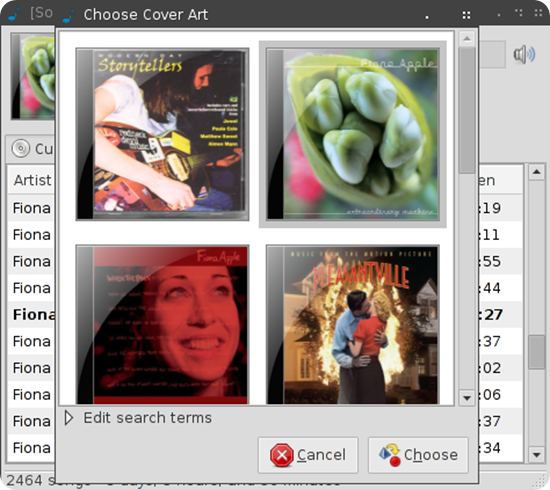Select song row with length ending :44
Viewport: 550px width, 490px height.
500,288
